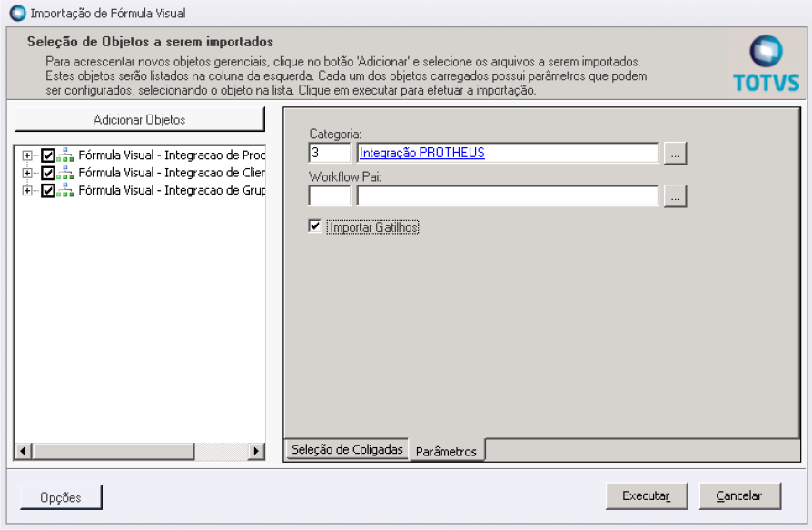Click the Seleção de Objetos a serem importados heading
The image size is (812, 530).
click(150, 42)
